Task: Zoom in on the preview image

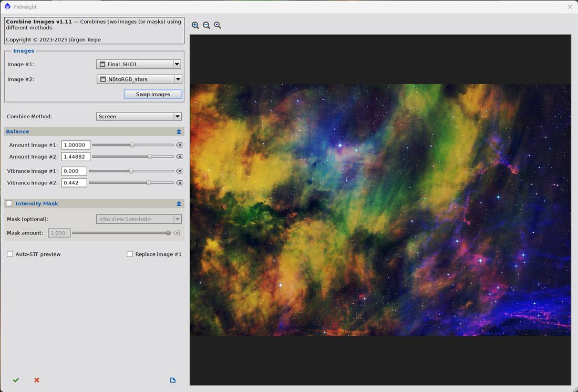Action: pyautogui.click(x=195, y=25)
